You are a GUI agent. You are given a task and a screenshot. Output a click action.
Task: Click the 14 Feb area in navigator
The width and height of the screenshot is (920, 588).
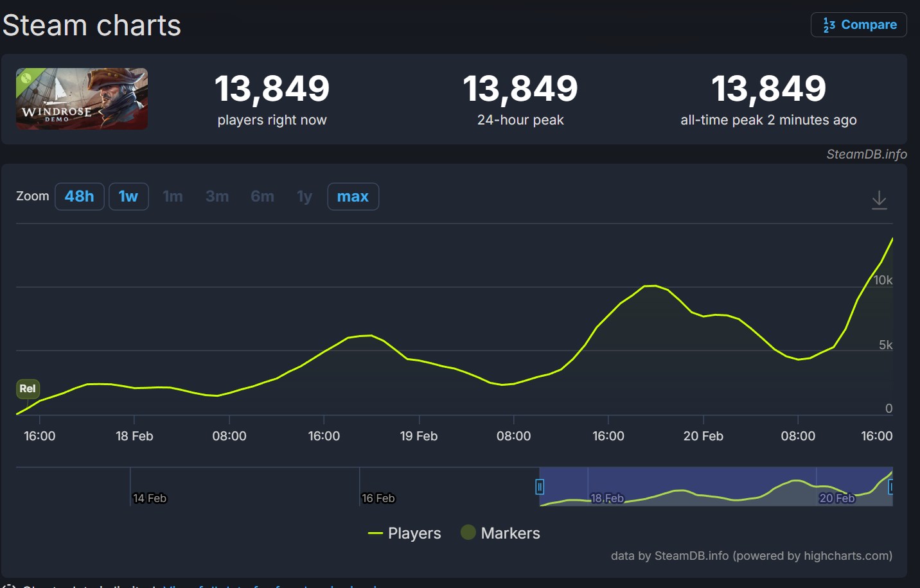(149, 497)
